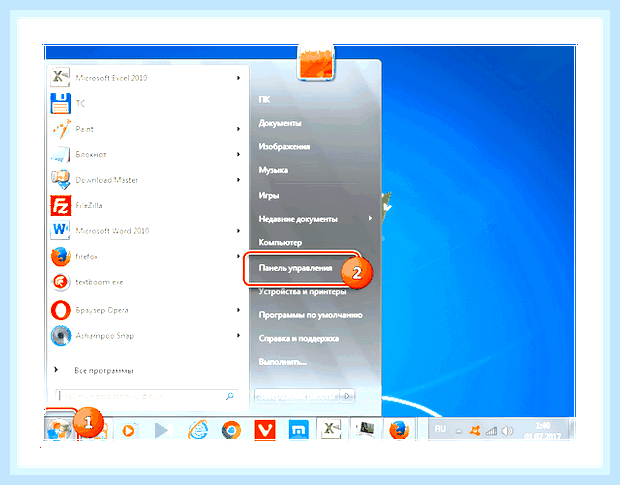
Task: Open Компьютер from Start menu
Action: pyautogui.click(x=280, y=242)
